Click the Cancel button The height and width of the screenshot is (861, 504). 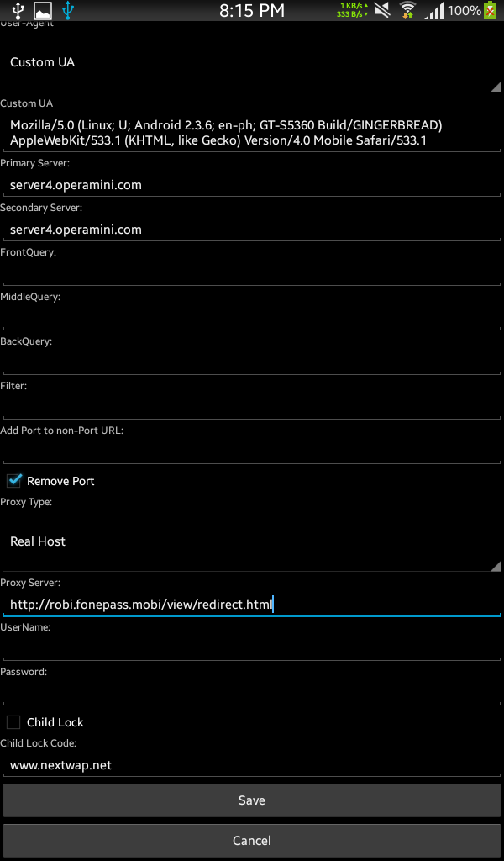tap(252, 841)
